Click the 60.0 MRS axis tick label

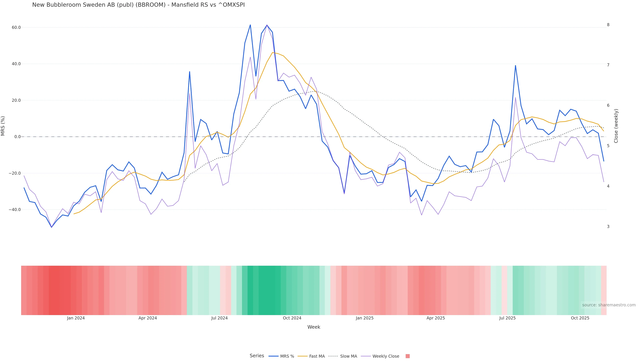[16, 27]
